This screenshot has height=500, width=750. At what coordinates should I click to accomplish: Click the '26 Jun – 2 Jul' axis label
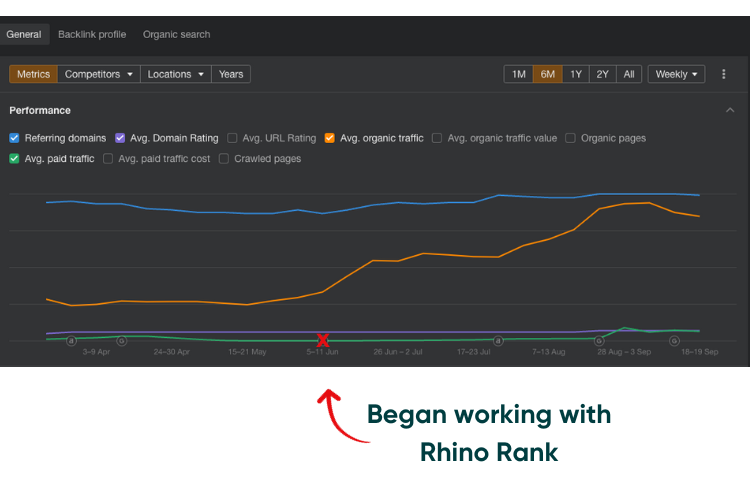coord(398,352)
